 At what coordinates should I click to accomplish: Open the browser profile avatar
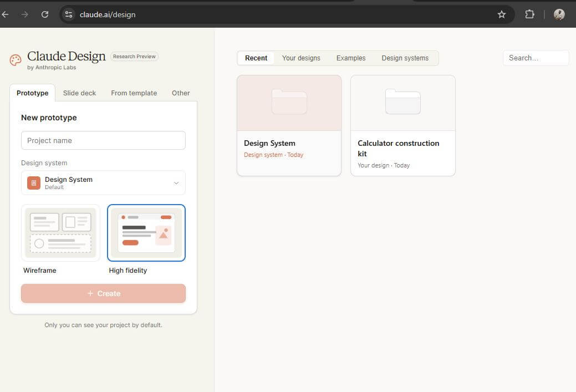pyautogui.click(x=559, y=14)
